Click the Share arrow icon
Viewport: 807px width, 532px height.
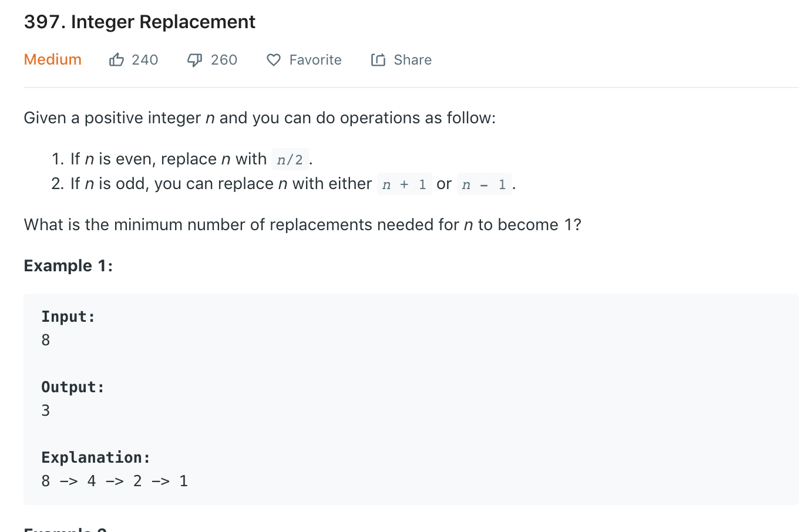pos(378,60)
